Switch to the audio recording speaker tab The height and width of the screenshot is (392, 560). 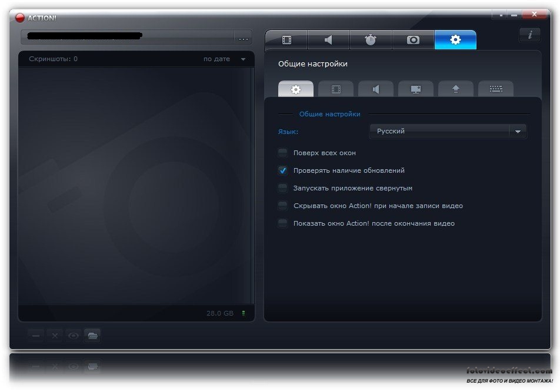(329, 39)
